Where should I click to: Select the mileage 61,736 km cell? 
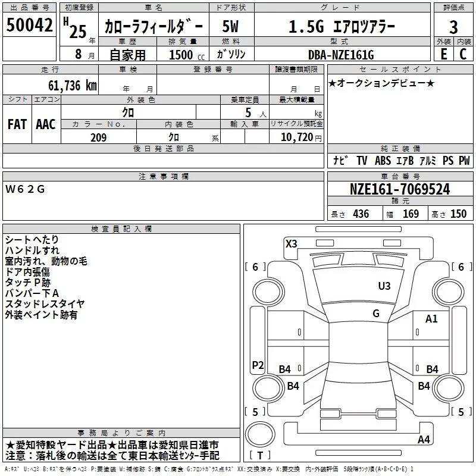51,84
